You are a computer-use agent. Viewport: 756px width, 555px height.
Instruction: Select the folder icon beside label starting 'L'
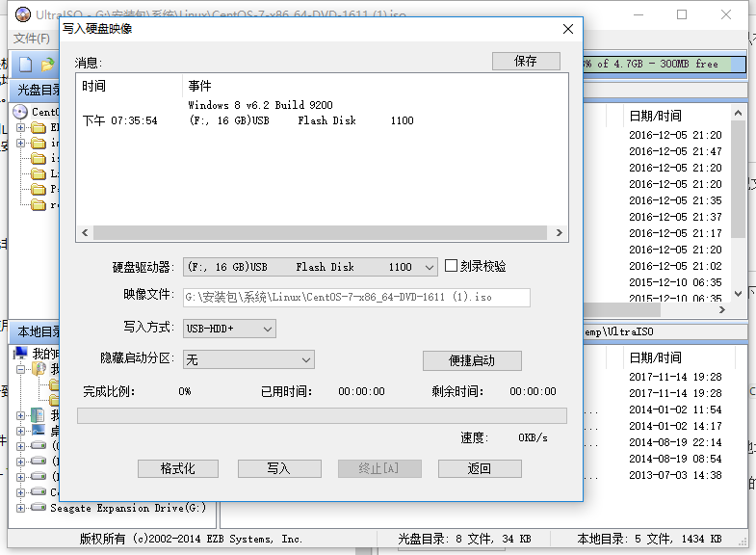tap(39, 173)
